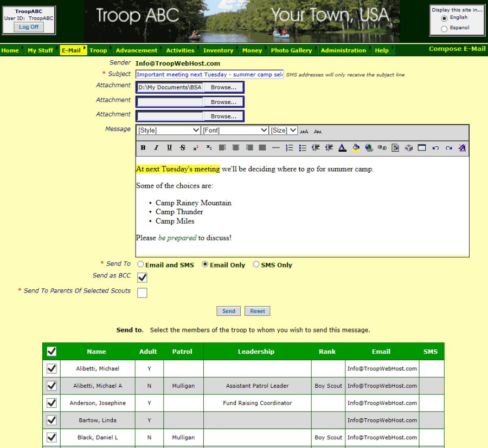The image size is (488, 448).
Task: Click the first A▸A font size icon
Action: (304, 132)
